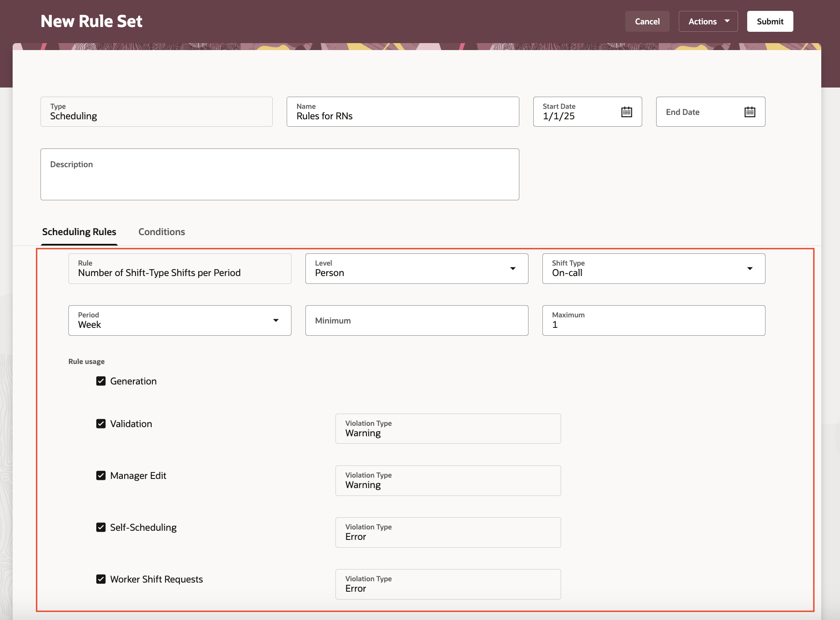840x620 pixels.
Task: Select the Scheduling Rules tab
Action: (79, 232)
